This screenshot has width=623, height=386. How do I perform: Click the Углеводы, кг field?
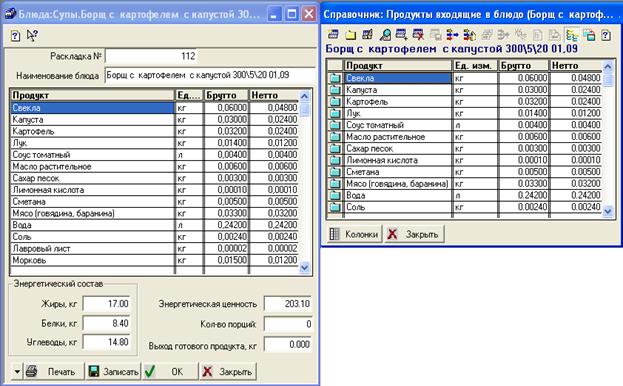pyautogui.click(x=106, y=342)
